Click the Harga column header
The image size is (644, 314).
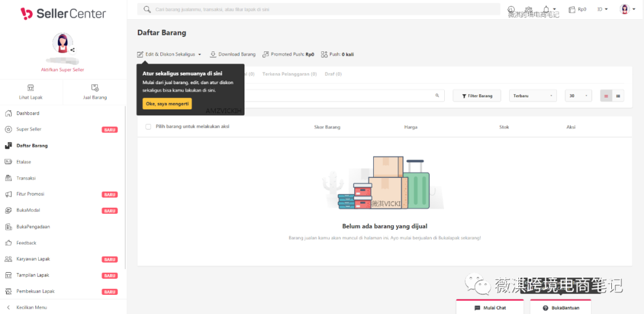click(411, 127)
